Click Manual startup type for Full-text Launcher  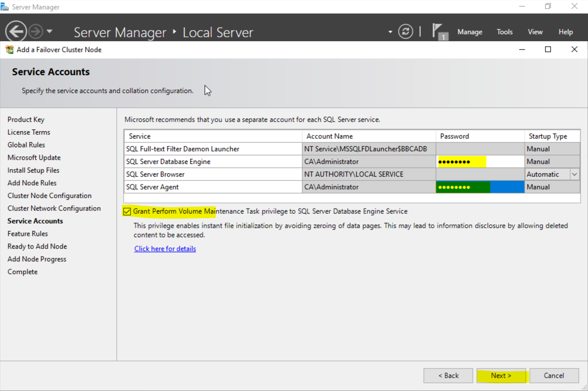(x=552, y=149)
